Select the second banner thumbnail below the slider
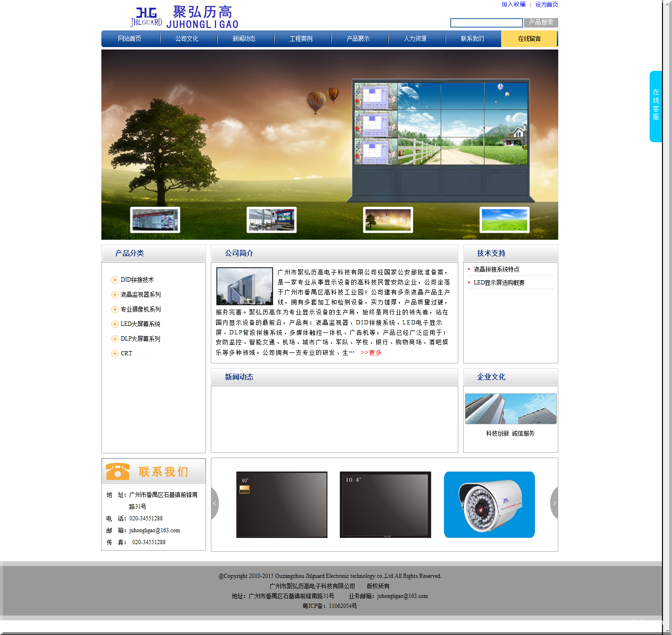672x635 pixels. (271, 220)
